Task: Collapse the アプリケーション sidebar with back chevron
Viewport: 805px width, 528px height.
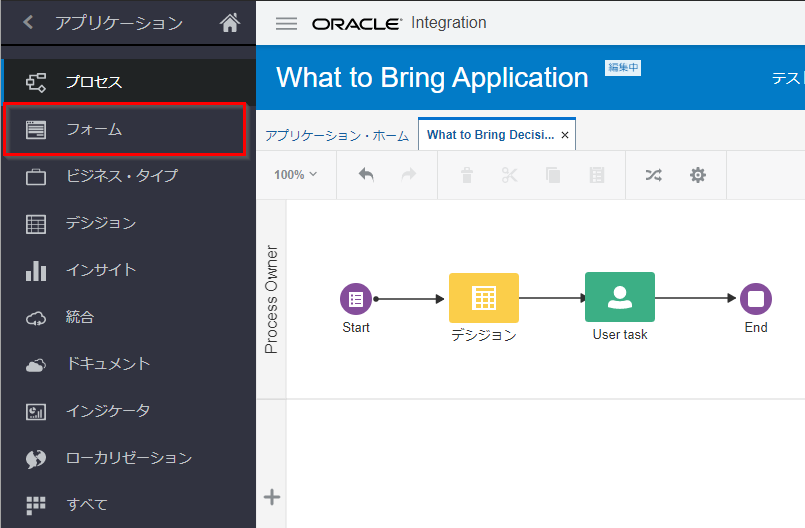Action: click(28, 22)
